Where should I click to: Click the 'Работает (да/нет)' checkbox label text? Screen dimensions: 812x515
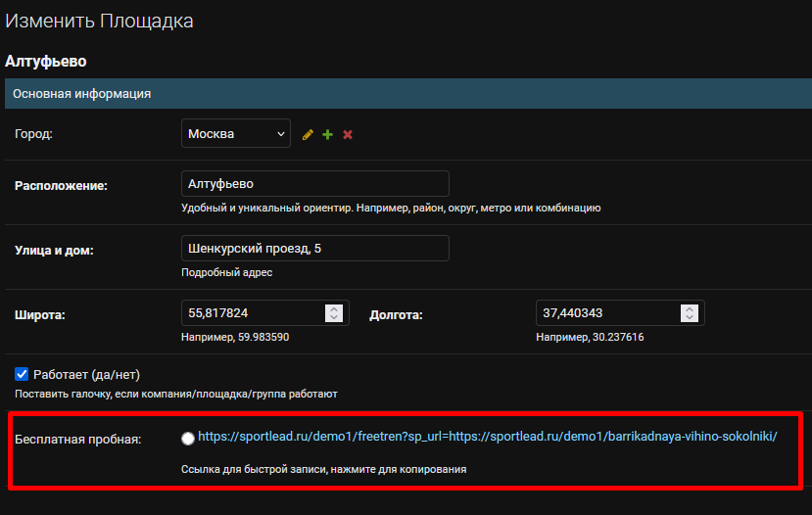point(86,374)
